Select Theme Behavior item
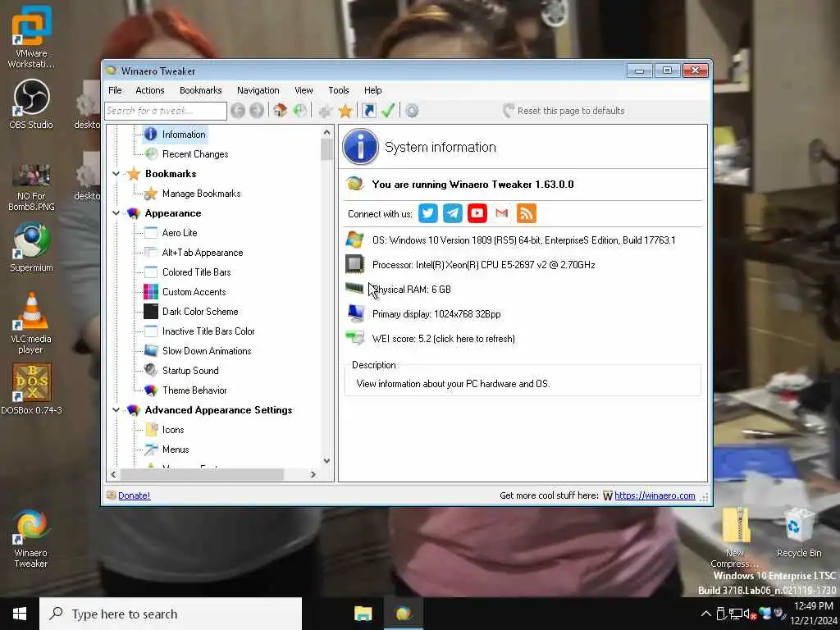Viewport: 840px width, 630px height. [194, 390]
